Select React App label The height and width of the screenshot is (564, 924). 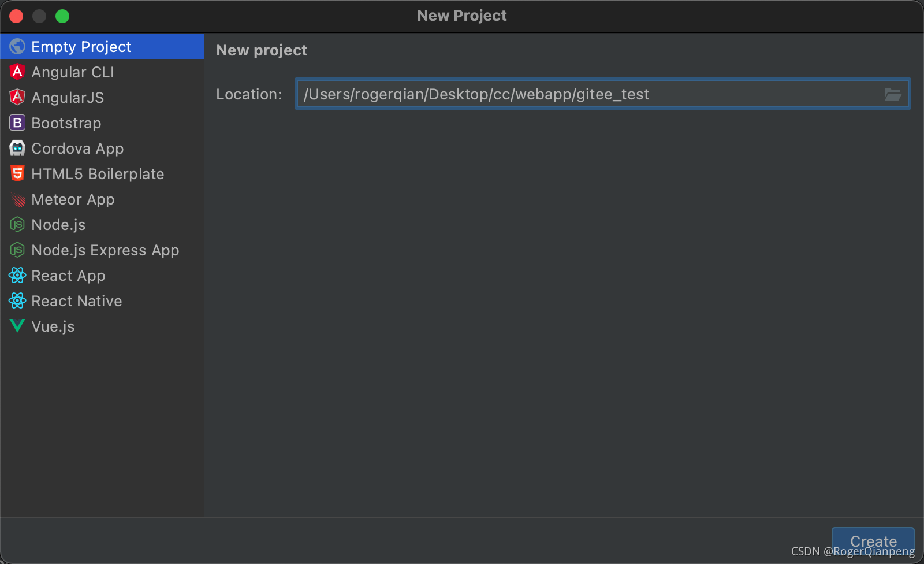(x=68, y=276)
